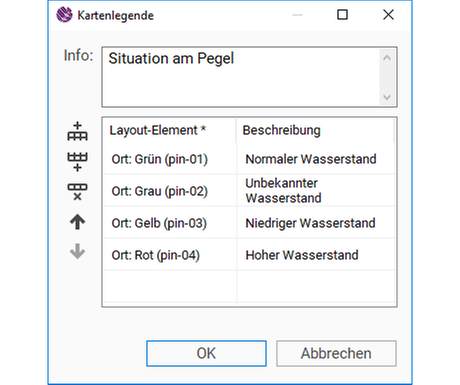This screenshot has width=460, height=385.
Task: Click the Beschreibung column header
Action: click(x=315, y=130)
